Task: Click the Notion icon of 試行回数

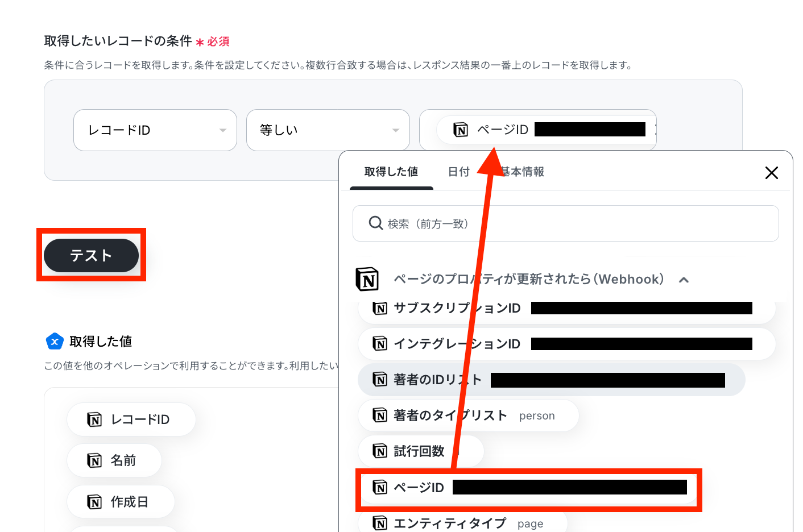Action: (x=380, y=451)
